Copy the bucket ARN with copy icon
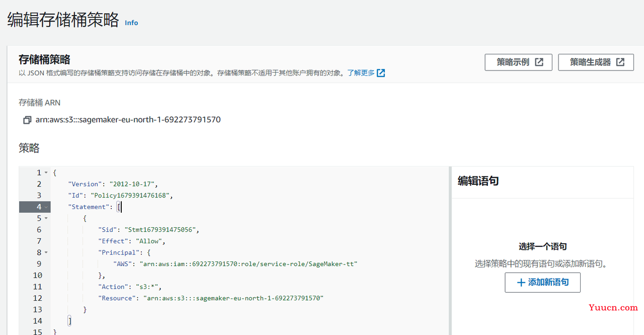The height and width of the screenshot is (335, 644). pyautogui.click(x=27, y=120)
